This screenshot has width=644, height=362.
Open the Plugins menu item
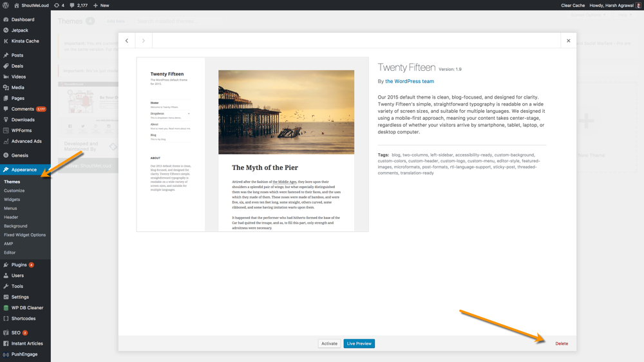[x=19, y=265]
